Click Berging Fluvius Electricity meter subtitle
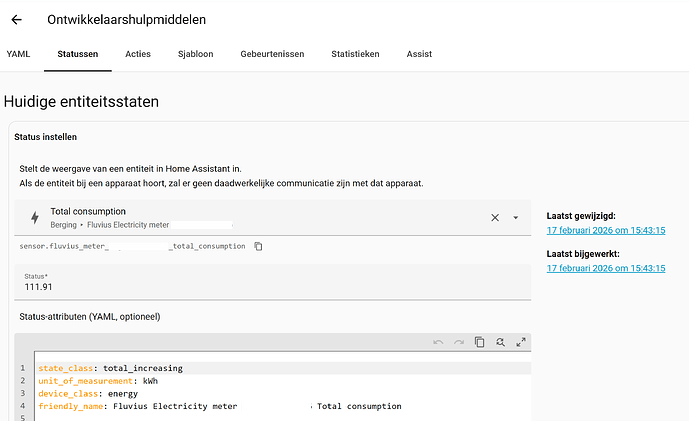 coord(109,225)
